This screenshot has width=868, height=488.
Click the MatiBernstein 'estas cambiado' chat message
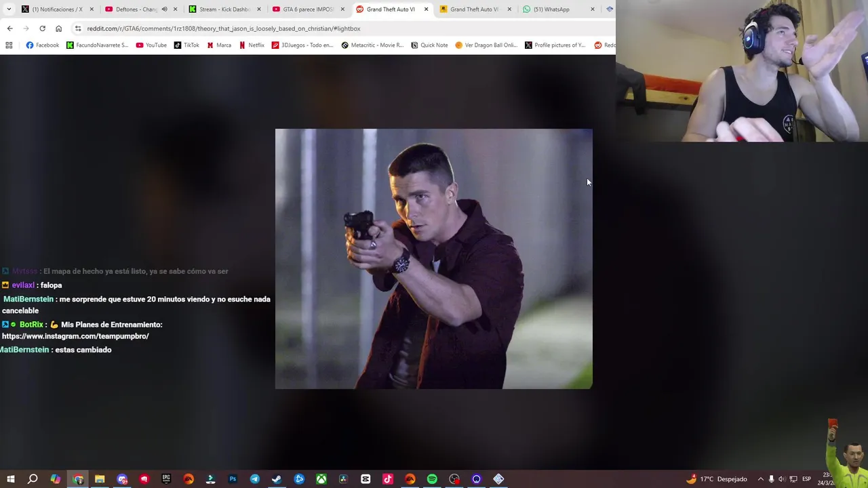tap(56, 350)
